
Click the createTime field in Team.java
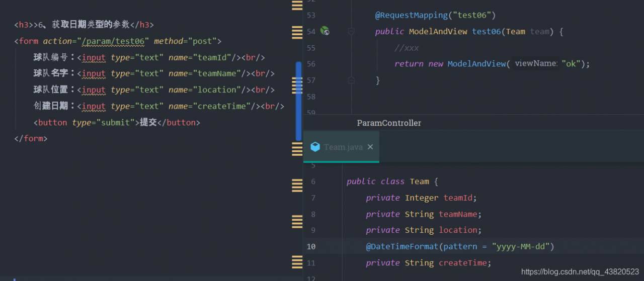(x=463, y=263)
